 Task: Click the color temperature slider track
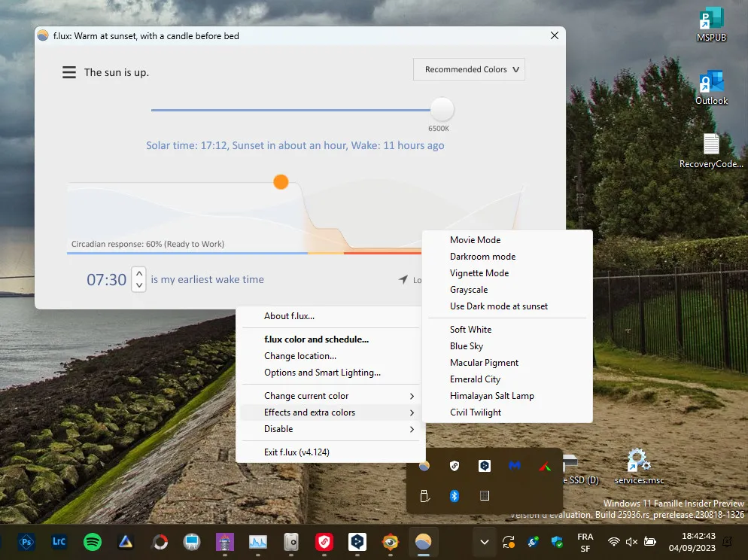point(290,110)
